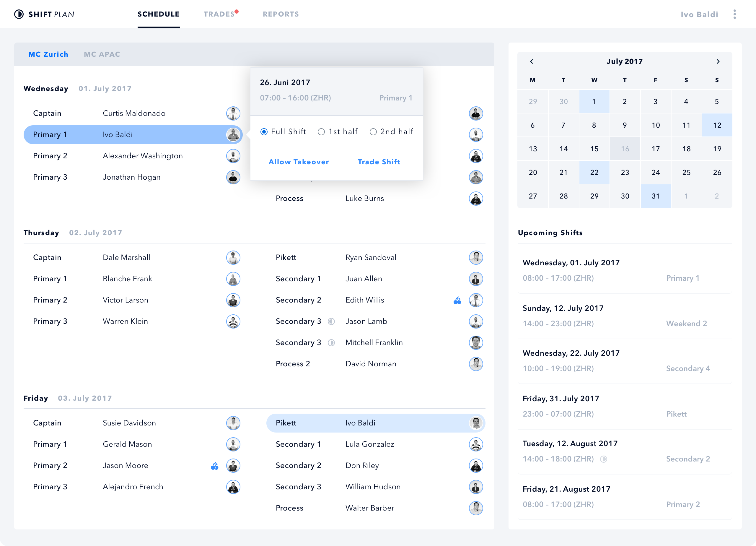This screenshot has height=546, width=756.
Task: Click Allow Takeover link
Action: pos(299,162)
